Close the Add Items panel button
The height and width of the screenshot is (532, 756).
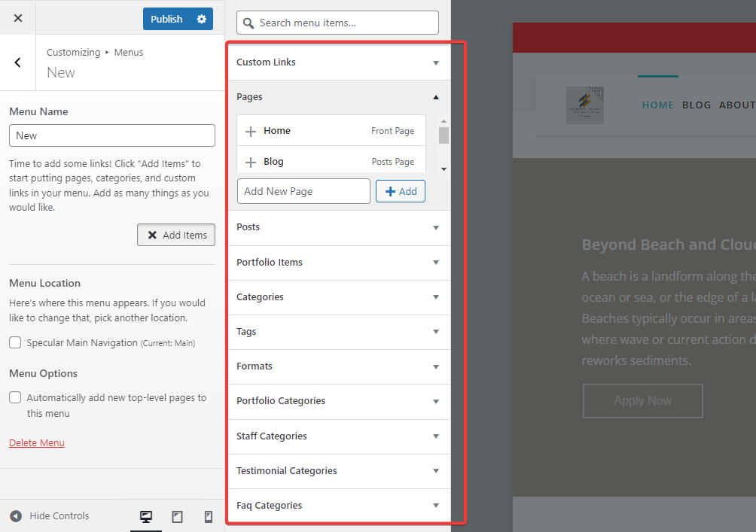click(x=176, y=235)
